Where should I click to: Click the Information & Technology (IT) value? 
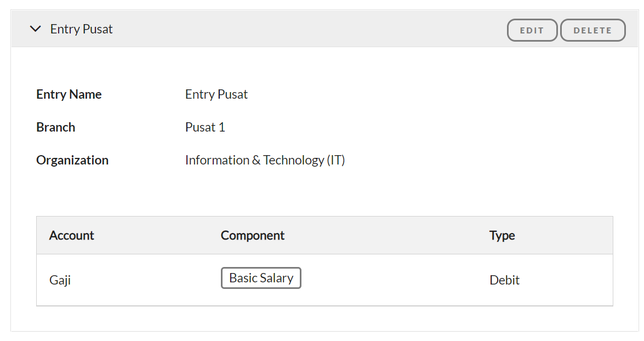265,160
